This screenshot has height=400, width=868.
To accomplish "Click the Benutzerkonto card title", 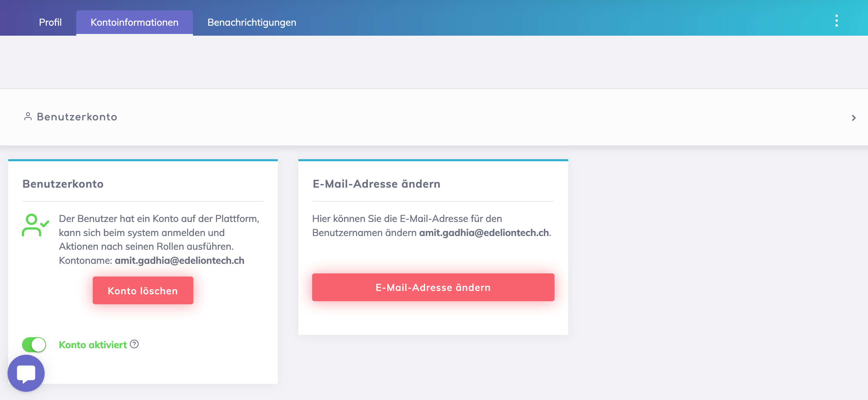I will [x=63, y=184].
